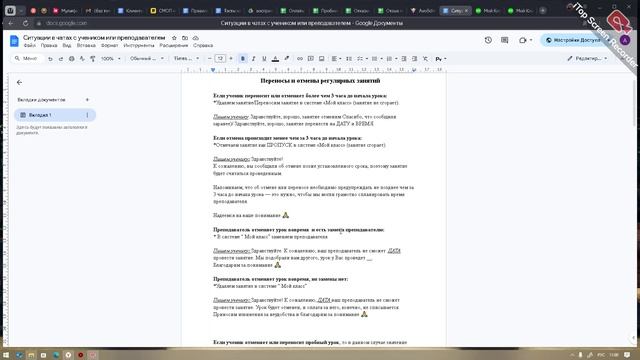Insert a link
The height and width of the screenshot is (360, 640).
[x=300, y=59]
